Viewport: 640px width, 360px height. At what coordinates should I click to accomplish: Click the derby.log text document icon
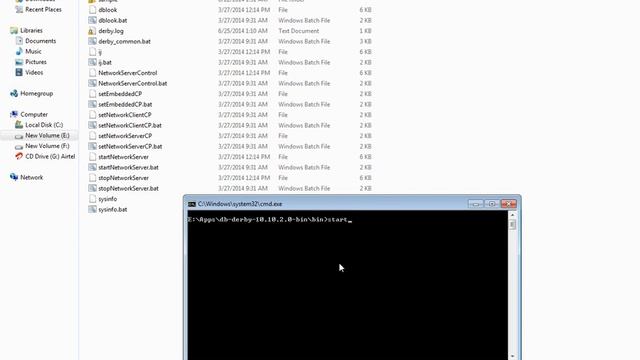(x=92, y=31)
